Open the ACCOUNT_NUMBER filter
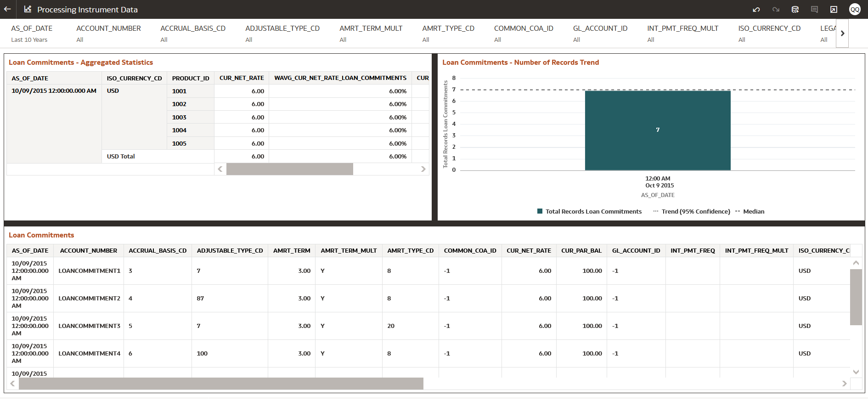 108,34
